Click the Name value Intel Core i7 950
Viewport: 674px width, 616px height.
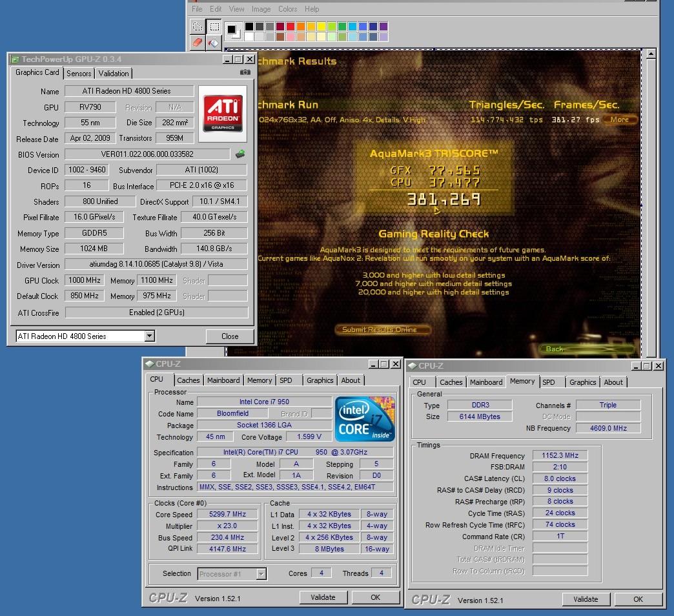point(264,402)
